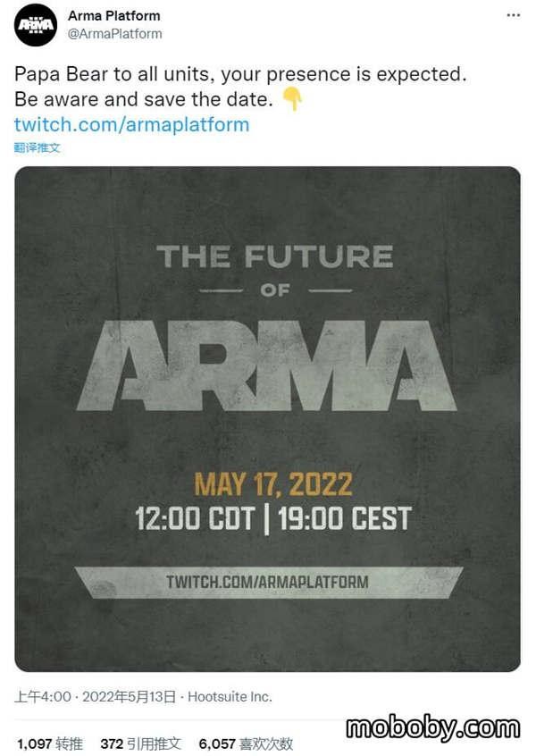View the 1,097 retweets list
Image resolution: width=536 pixels, height=756 pixels.
click(x=50, y=743)
